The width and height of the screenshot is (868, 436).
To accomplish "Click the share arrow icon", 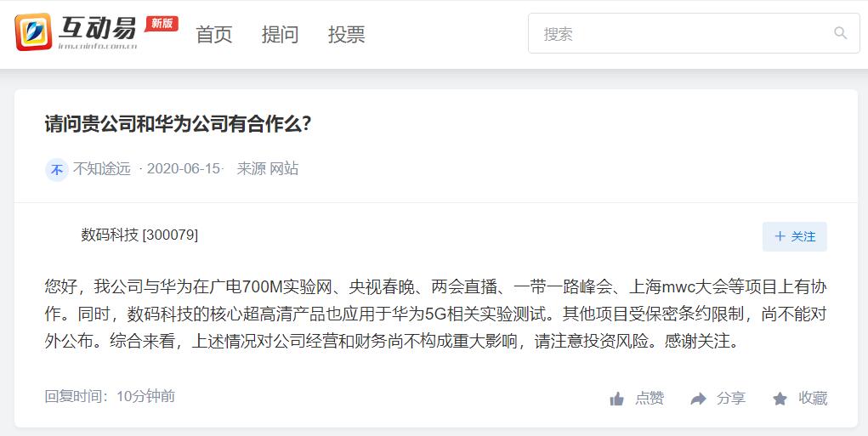I will coord(699,399).
